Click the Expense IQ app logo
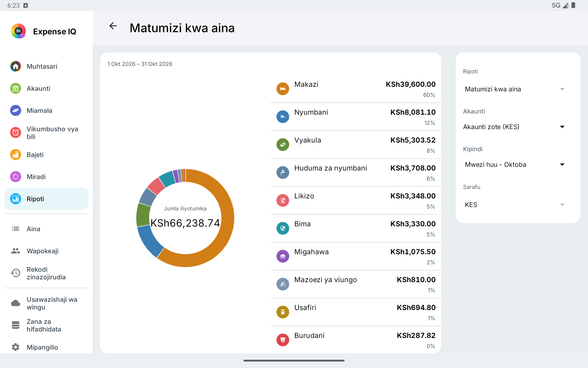Viewport: 588px width, 368px height. pyautogui.click(x=18, y=31)
